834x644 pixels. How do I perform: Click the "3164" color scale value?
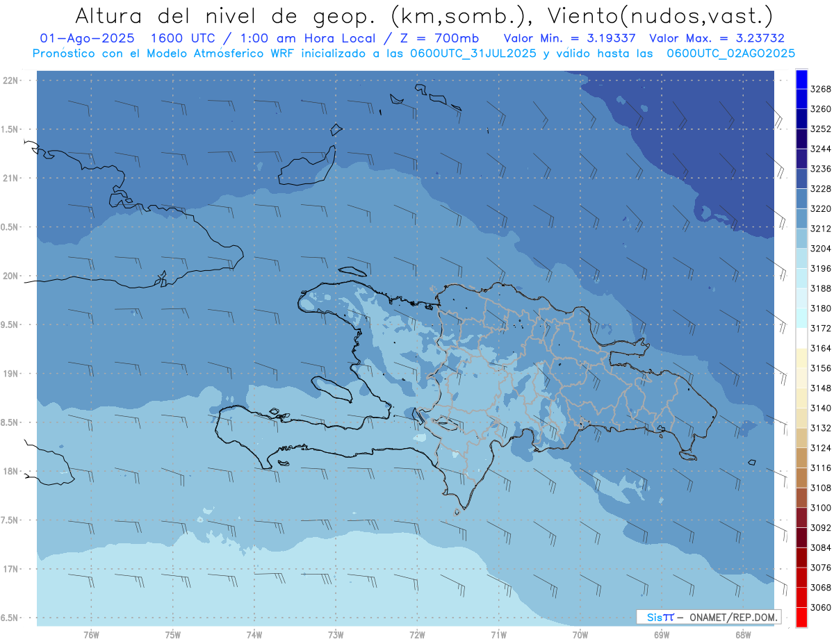point(821,348)
